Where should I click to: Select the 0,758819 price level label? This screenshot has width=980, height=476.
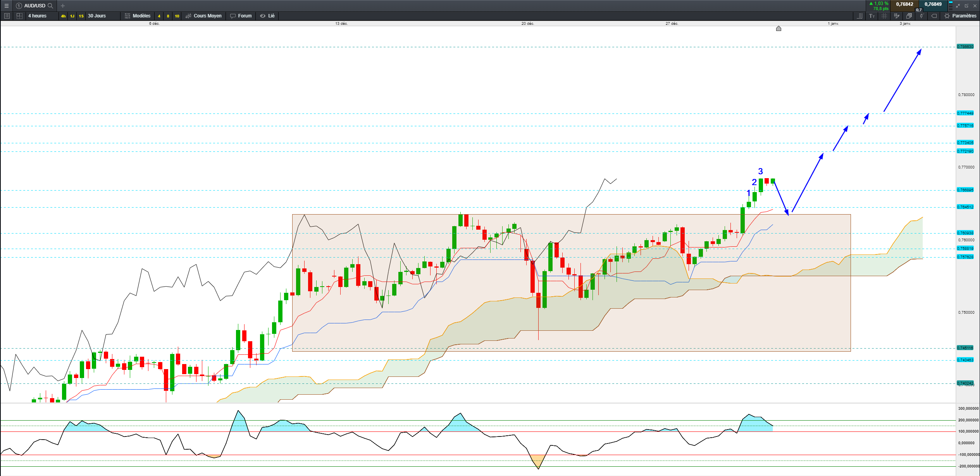coord(965,249)
